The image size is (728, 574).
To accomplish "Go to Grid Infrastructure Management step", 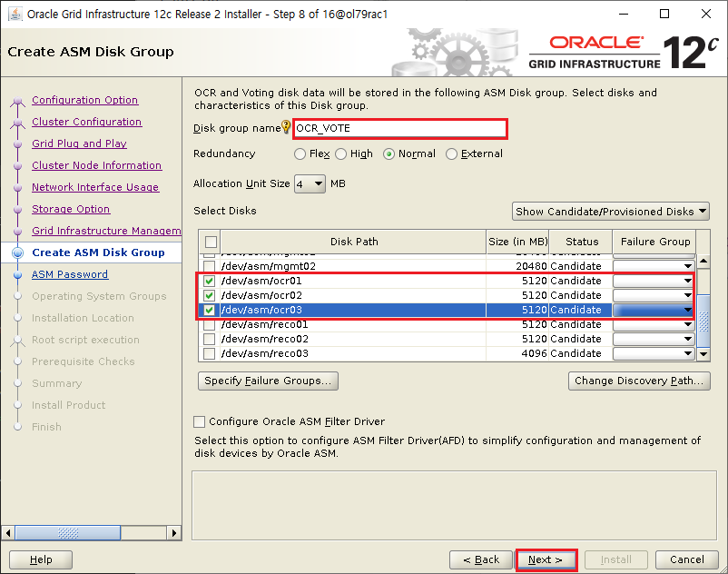I will tap(106, 231).
